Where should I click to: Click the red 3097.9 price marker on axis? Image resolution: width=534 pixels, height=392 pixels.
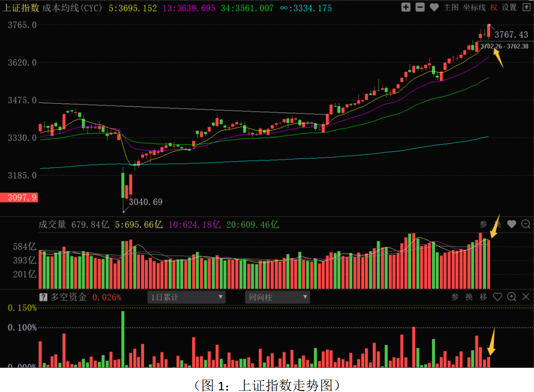tap(19, 198)
